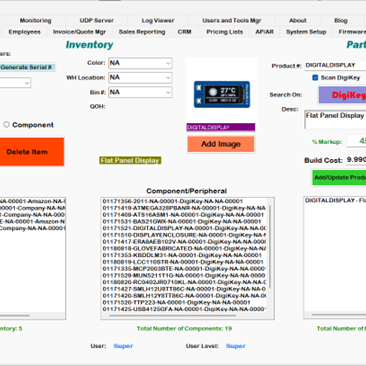
Task: Open the Log Viewer tab
Action: pyautogui.click(x=158, y=20)
